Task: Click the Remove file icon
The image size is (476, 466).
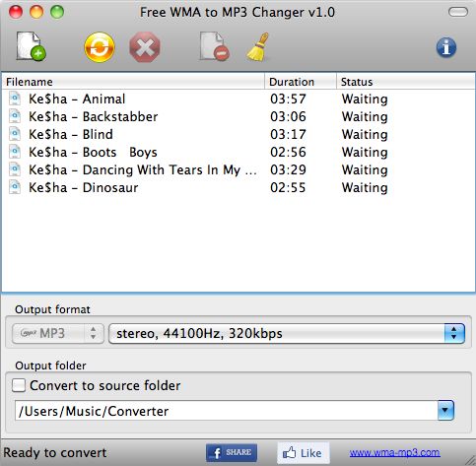Action: (215, 46)
